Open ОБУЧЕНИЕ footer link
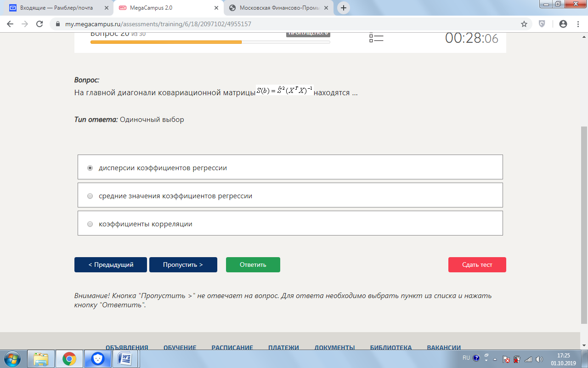The height and width of the screenshot is (368, 588). click(x=180, y=348)
